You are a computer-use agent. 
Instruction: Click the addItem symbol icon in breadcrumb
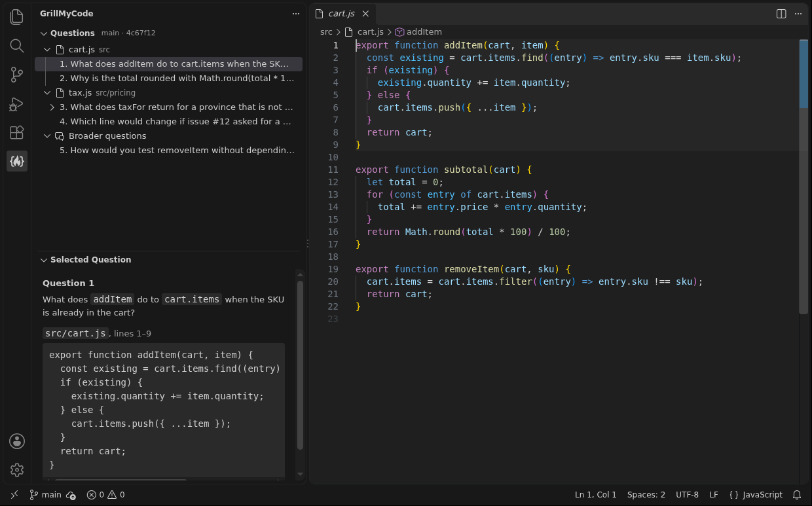pyautogui.click(x=399, y=31)
